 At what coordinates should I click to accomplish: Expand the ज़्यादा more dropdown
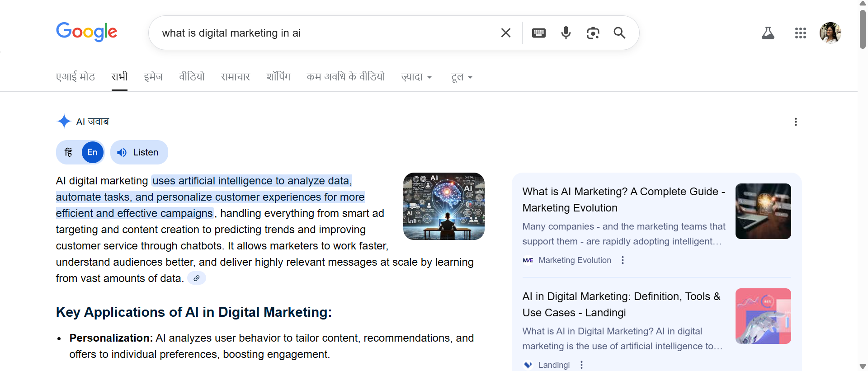click(416, 77)
